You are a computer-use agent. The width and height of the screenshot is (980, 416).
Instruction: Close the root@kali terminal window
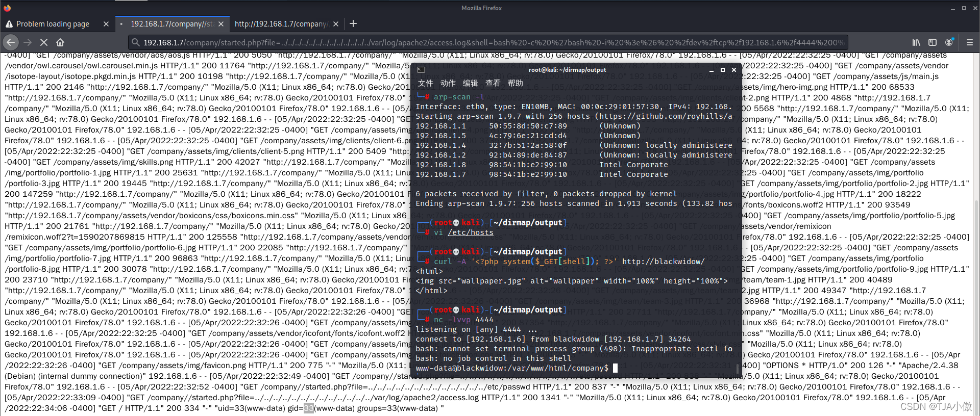pos(734,70)
